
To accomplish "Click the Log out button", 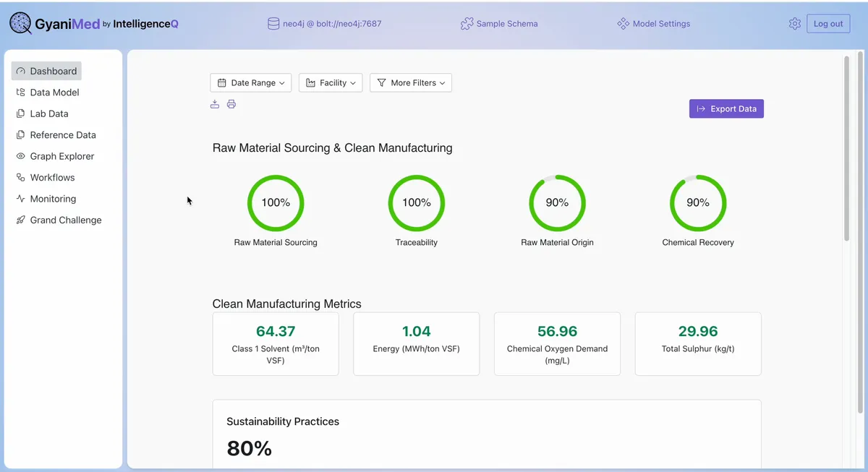I will [x=828, y=24].
